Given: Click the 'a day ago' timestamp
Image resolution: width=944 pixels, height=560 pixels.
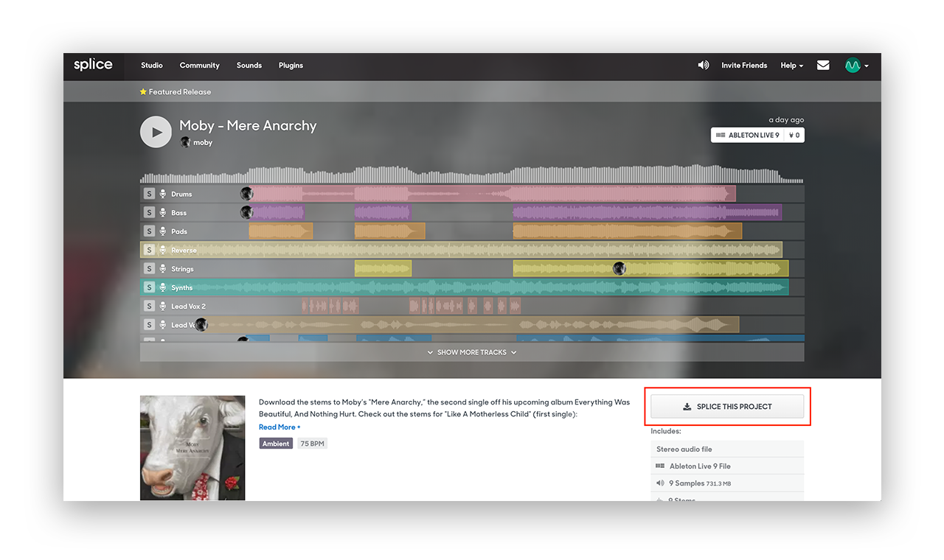Looking at the screenshot, I should pyautogui.click(x=786, y=119).
